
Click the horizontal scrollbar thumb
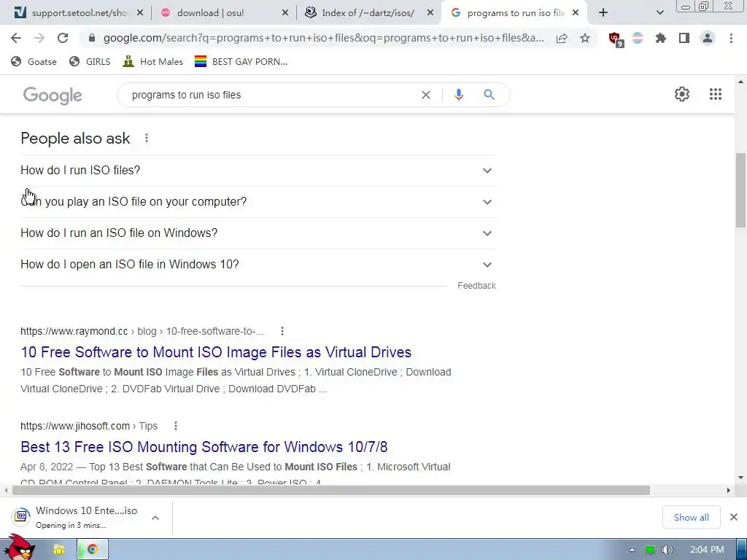(331, 490)
